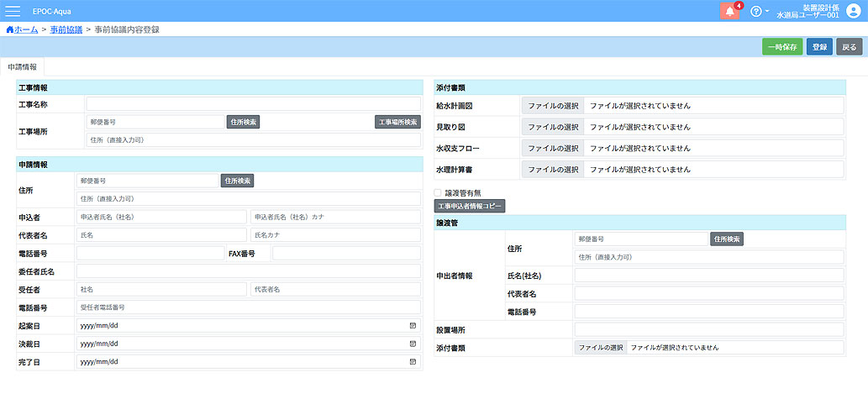Open the hamburger navigation menu

click(13, 11)
